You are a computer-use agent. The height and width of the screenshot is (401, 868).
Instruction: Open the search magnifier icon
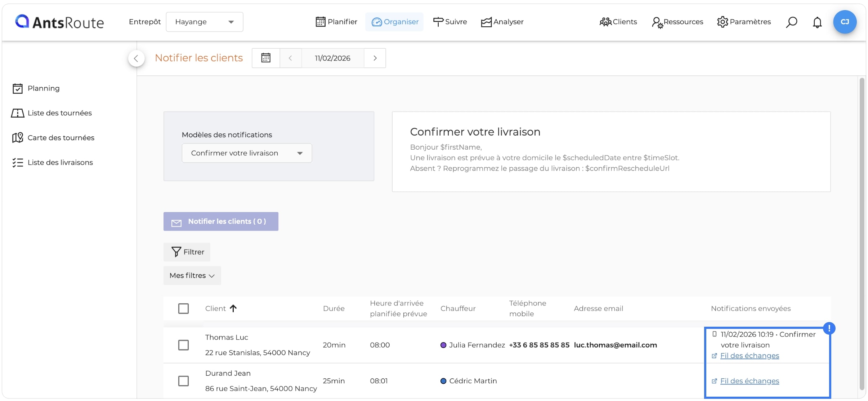pos(791,22)
